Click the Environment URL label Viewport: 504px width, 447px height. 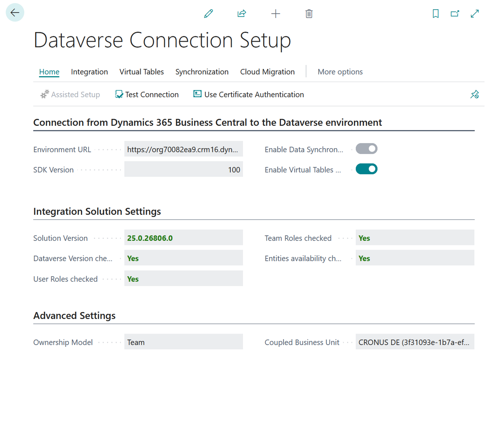62,150
